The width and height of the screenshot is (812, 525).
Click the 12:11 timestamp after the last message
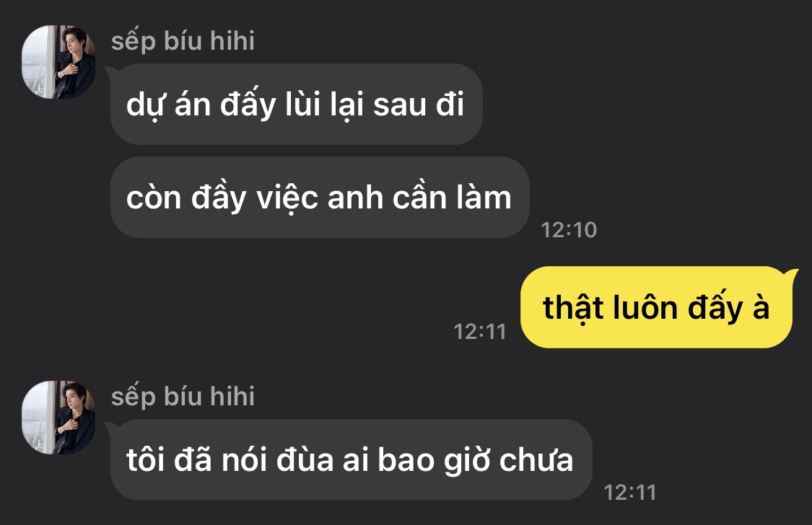(629, 493)
